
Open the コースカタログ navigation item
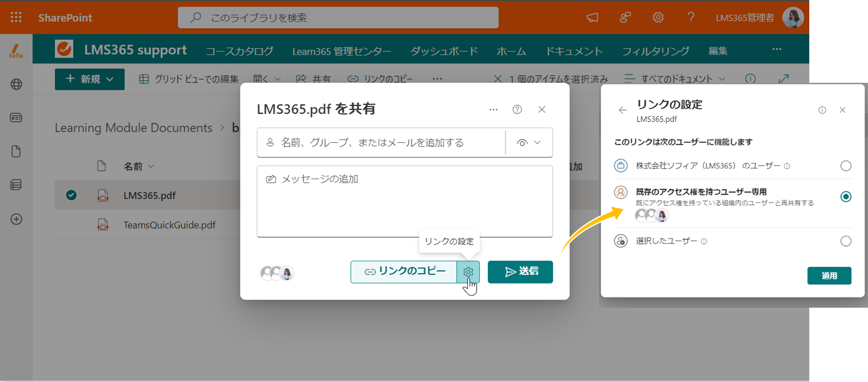pyautogui.click(x=239, y=51)
